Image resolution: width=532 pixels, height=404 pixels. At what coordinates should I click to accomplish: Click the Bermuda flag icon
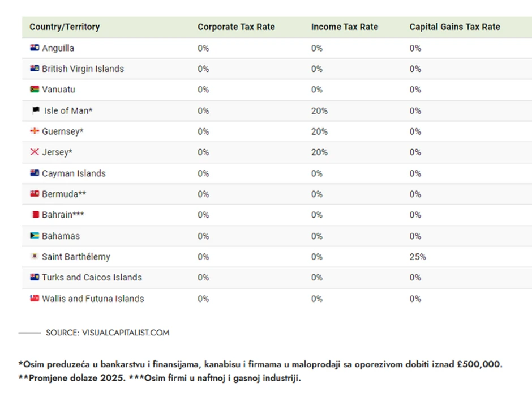click(35, 194)
